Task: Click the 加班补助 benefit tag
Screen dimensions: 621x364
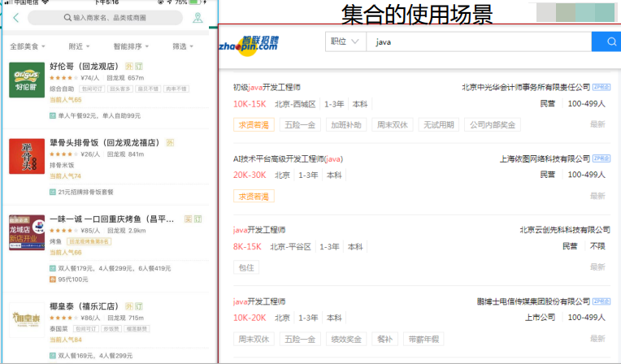Action: coord(346,125)
